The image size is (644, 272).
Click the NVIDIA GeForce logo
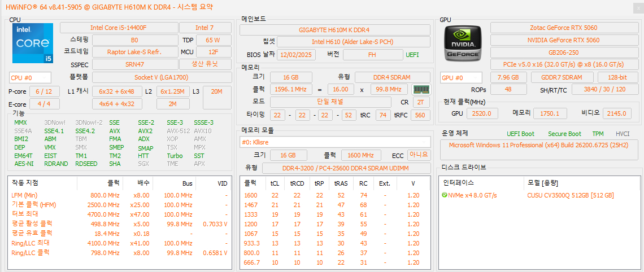point(463,43)
